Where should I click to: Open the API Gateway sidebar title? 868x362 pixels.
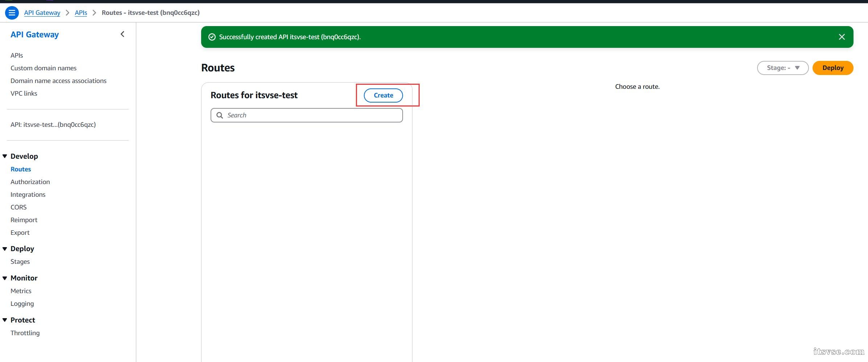coord(34,34)
